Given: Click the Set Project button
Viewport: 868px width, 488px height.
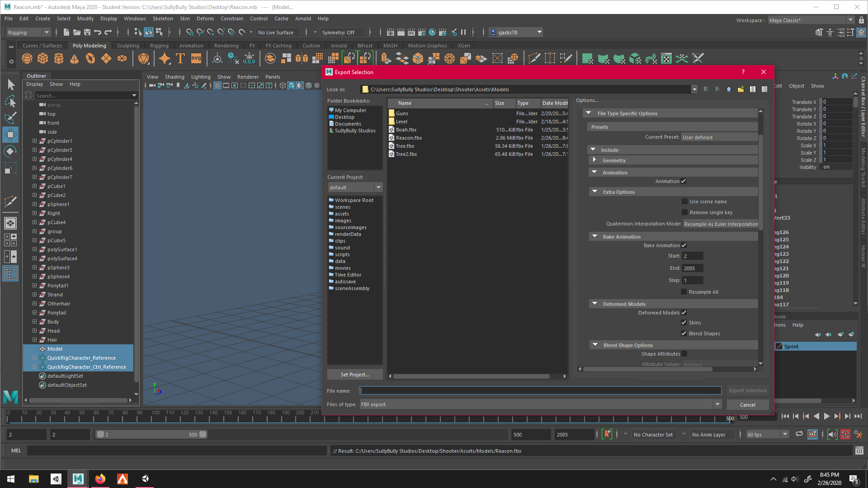Looking at the screenshot, I should point(355,375).
